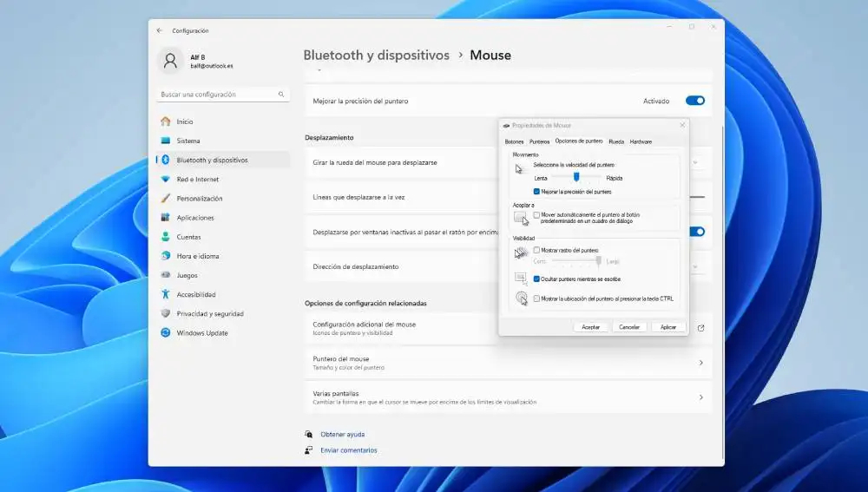The width and height of the screenshot is (868, 492).
Task: Click the Líneas que desplazarse slider
Action: (x=697, y=197)
